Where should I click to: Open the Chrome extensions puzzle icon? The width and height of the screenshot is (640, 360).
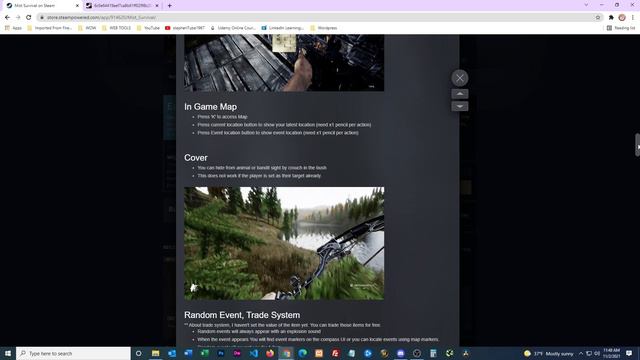tap(611, 18)
